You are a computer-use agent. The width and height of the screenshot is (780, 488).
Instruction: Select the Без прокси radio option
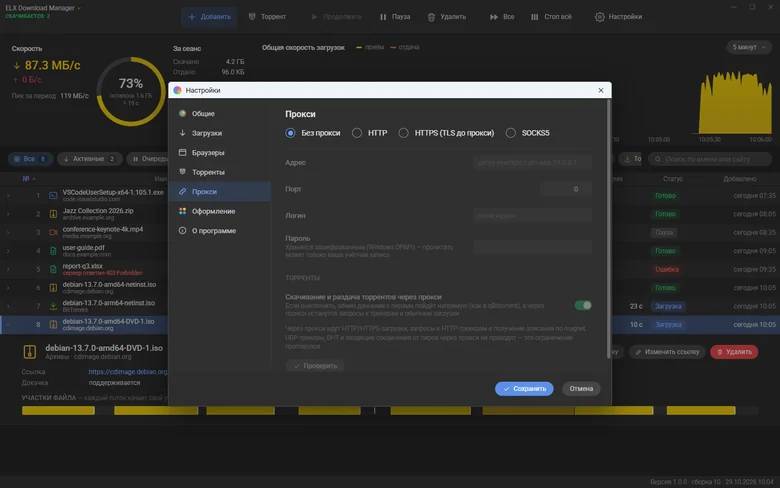313,133
